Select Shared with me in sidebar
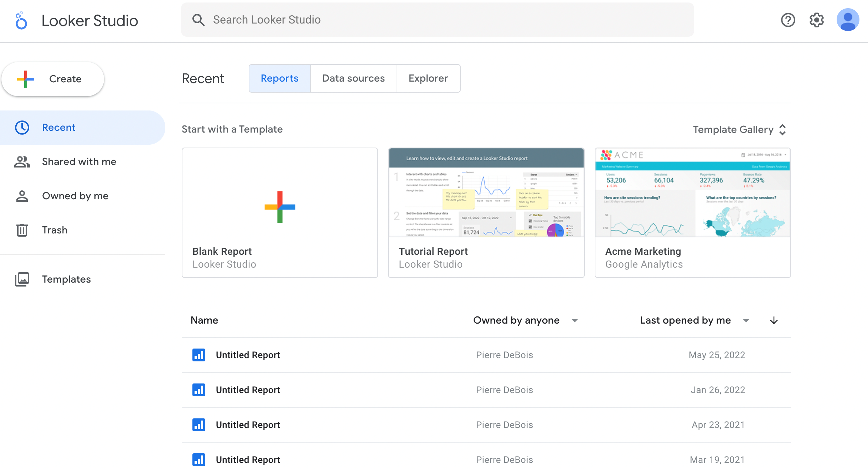This screenshot has height=469, width=868. point(79,161)
